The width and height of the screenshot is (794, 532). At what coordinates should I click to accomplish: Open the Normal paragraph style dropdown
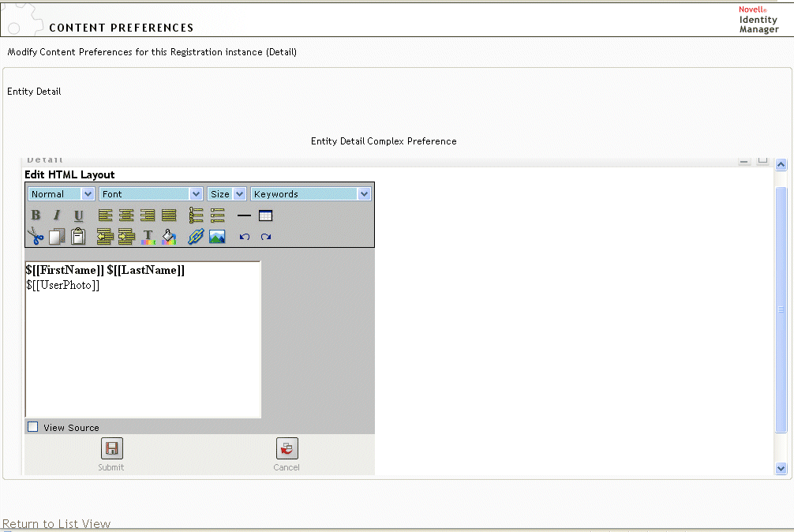(62, 194)
